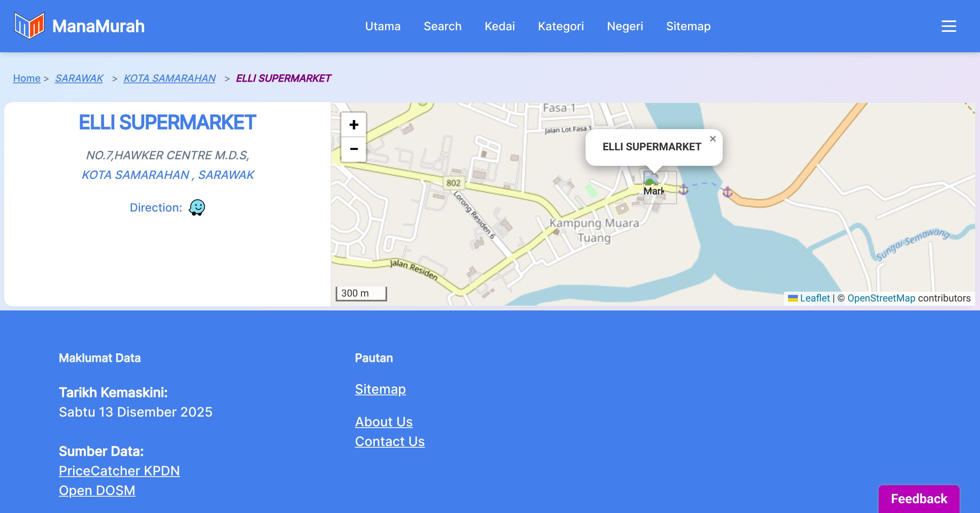Zoom out on the map
980x513 pixels.
(354, 149)
